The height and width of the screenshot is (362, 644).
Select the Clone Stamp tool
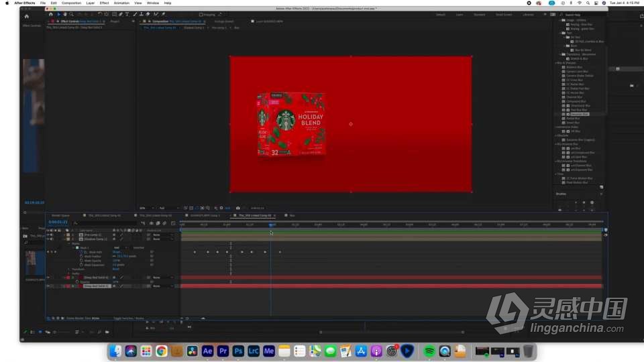[142, 14]
